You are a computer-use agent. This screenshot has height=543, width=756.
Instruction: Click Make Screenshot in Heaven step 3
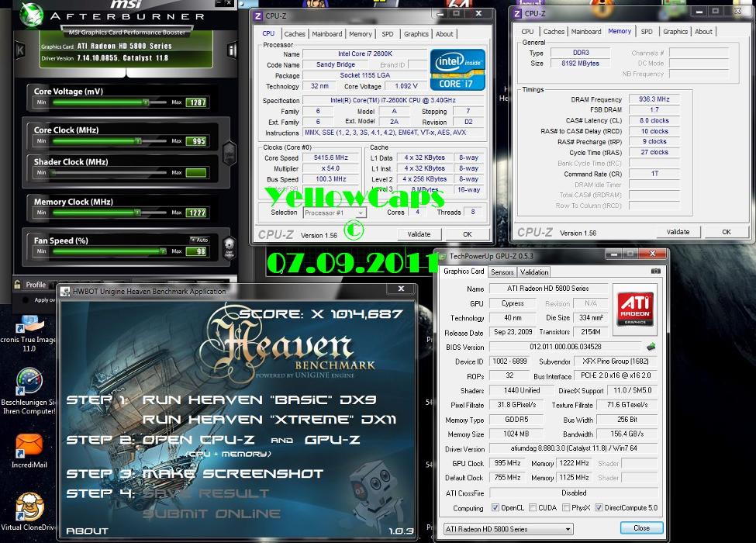click(233, 473)
